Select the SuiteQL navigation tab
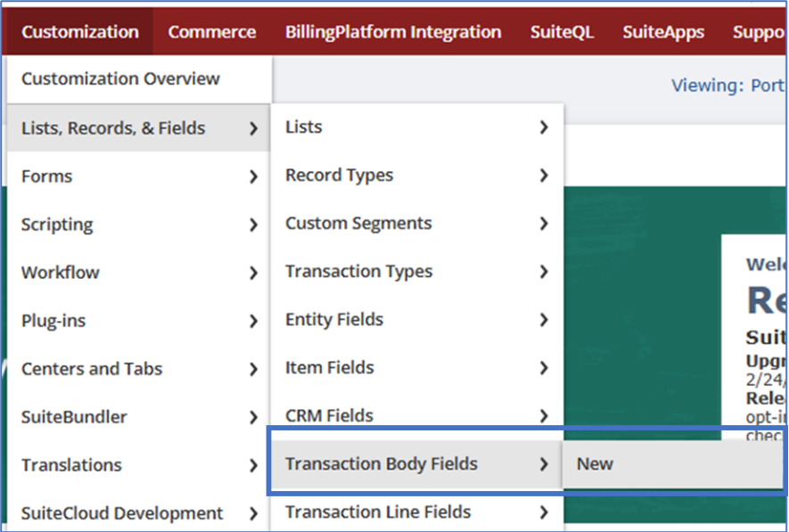Image resolution: width=789 pixels, height=532 pixels. pos(562,32)
